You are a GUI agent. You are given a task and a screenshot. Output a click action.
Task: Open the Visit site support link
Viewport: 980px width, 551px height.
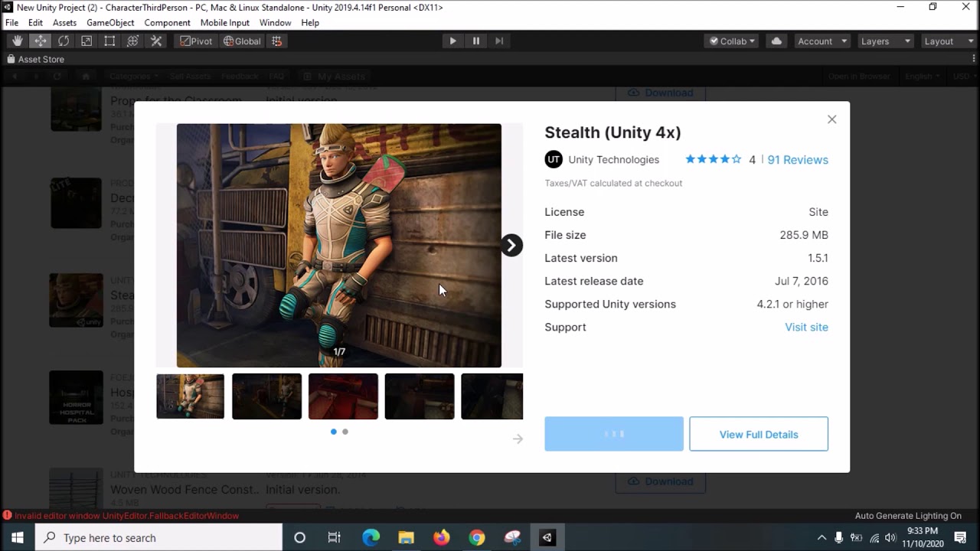click(x=806, y=327)
